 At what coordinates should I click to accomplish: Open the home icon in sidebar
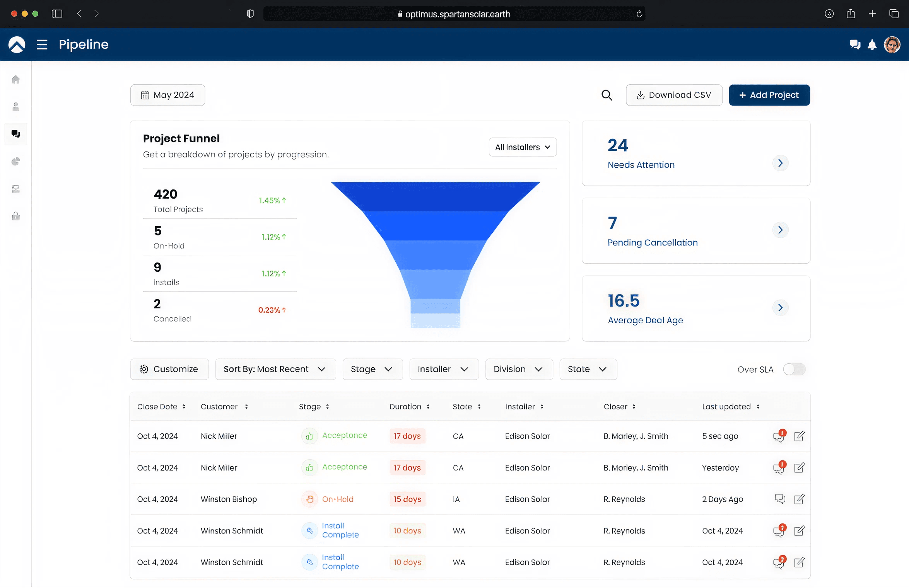point(15,80)
